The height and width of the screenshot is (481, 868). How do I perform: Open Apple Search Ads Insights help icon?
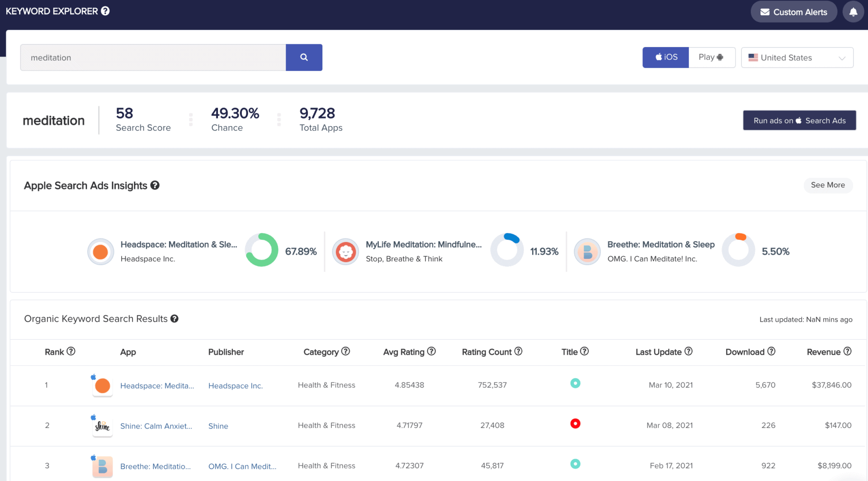[x=155, y=186]
